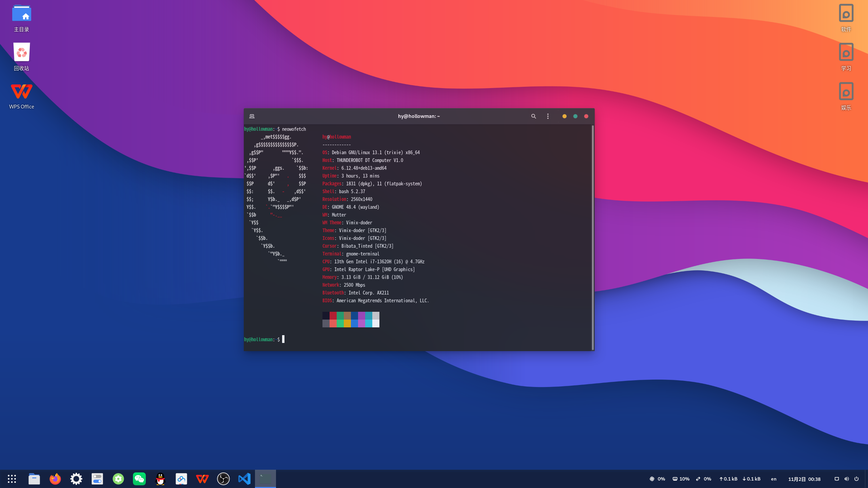868x488 pixels.
Task: Open a new terminal tab via the tab icon
Action: point(252,116)
